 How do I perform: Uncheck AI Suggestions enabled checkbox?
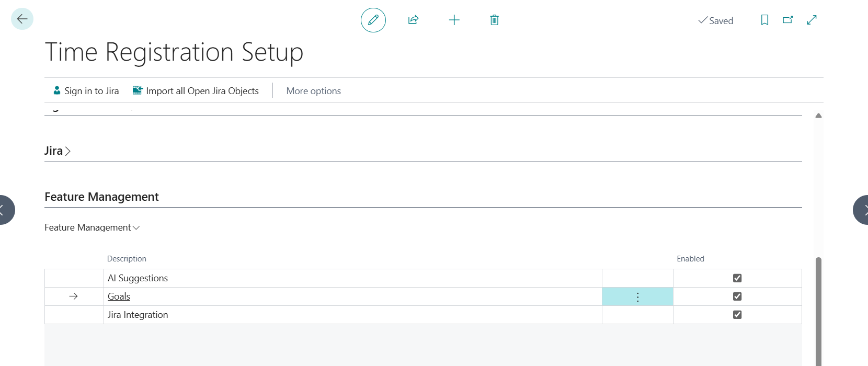[x=737, y=278]
